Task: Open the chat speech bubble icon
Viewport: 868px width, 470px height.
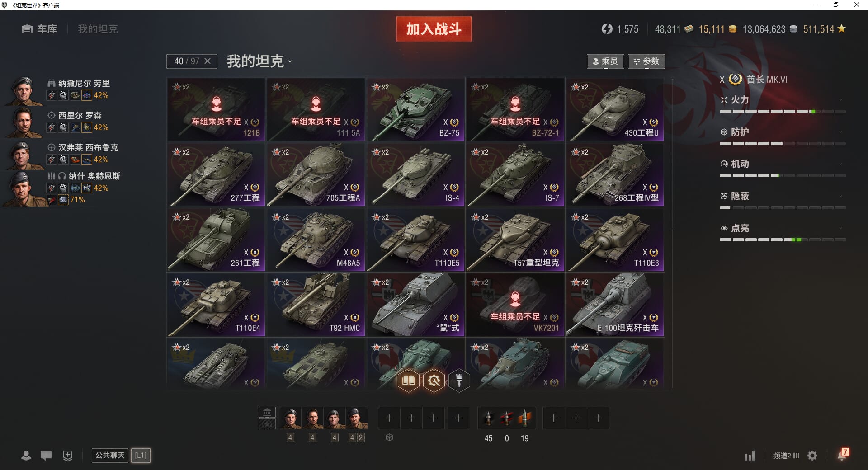Action: click(x=46, y=455)
